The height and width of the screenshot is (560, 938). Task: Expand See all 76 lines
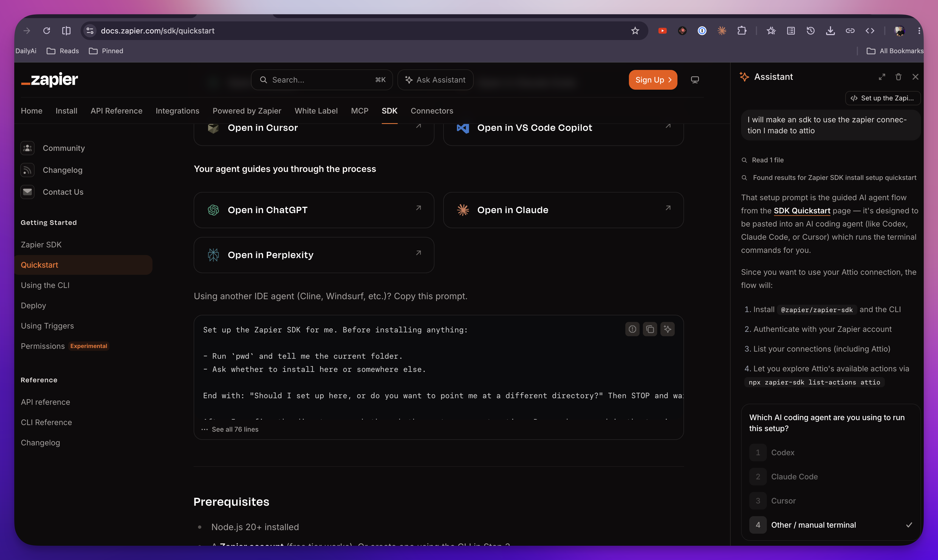click(230, 429)
